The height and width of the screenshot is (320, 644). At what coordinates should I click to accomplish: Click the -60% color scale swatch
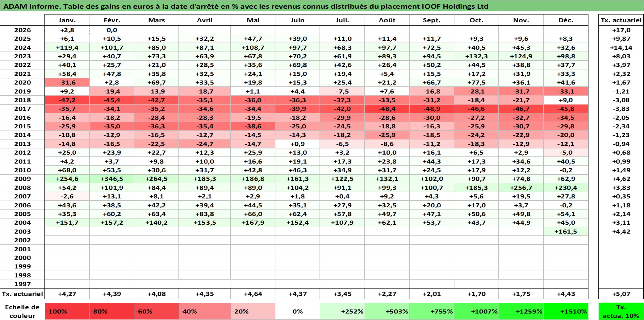point(157,311)
